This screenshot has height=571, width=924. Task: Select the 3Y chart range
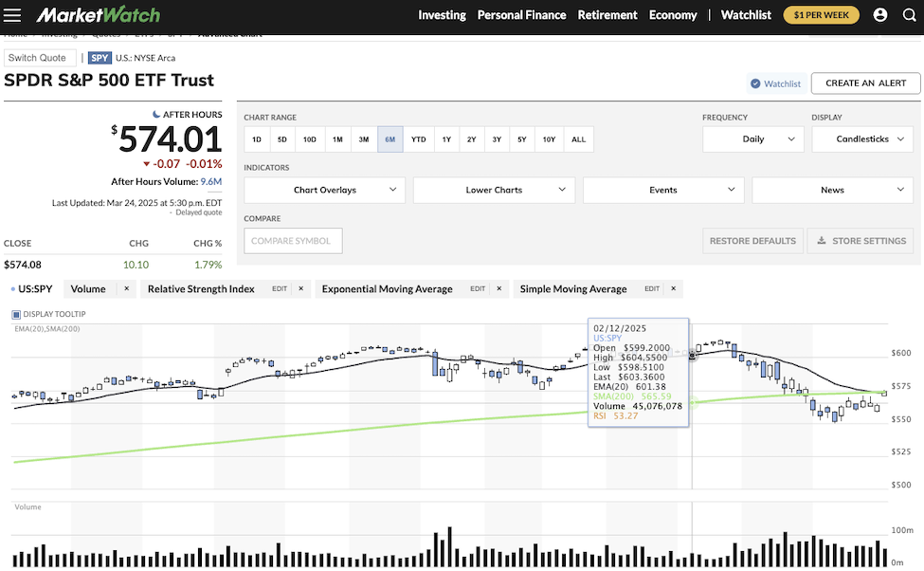(497, 139)
